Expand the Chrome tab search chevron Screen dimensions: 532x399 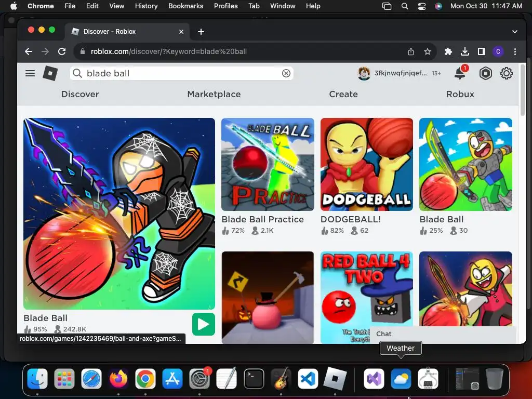coord(515,32)
